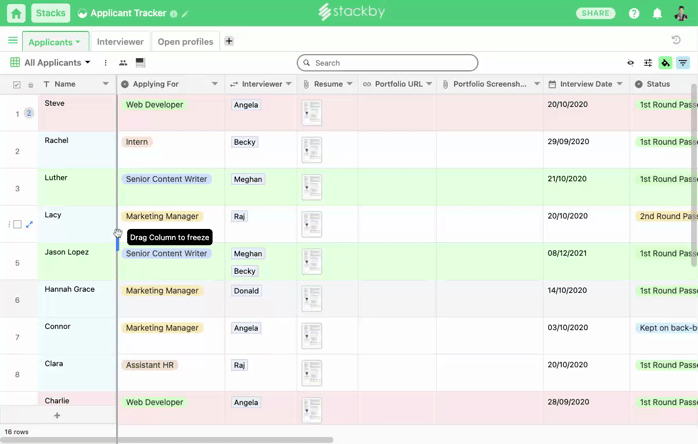698x444 pixels.
Task: Expand the Interview Date column dropdown
Action: coord(620,84)
